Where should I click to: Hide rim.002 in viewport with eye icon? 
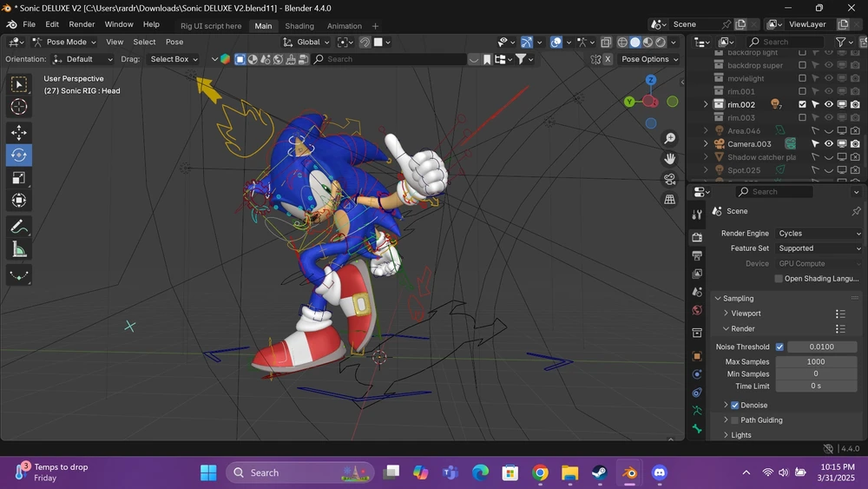click(x=829, y=104)
